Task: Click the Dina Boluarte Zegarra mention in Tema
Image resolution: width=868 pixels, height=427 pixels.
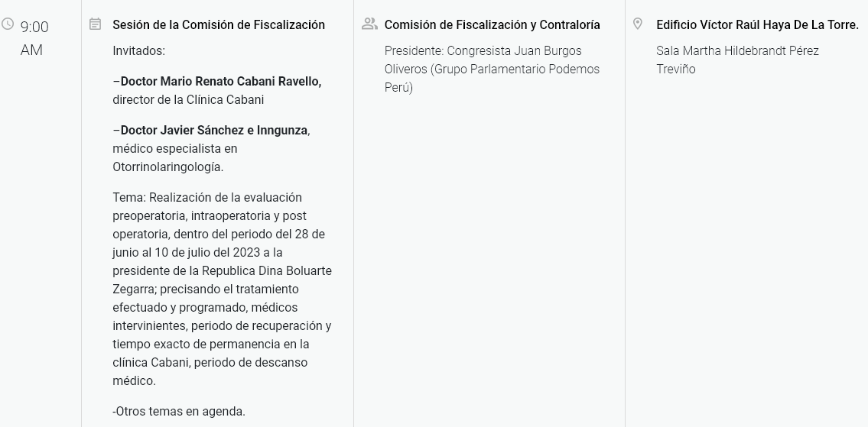Action: point(222,280)
